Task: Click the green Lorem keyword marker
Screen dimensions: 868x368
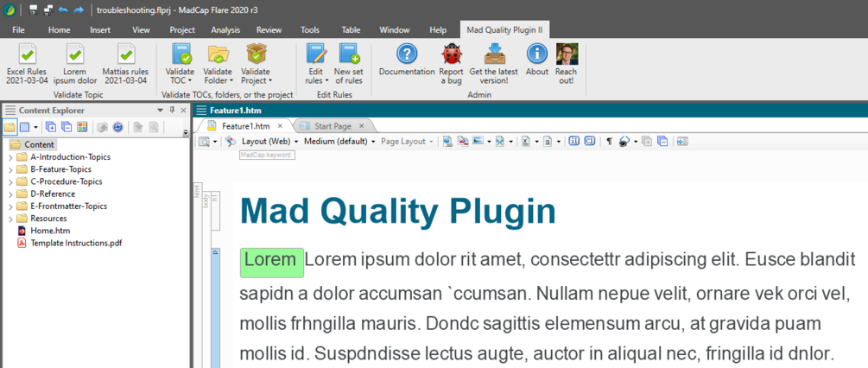Action: (x=272, y=263)
